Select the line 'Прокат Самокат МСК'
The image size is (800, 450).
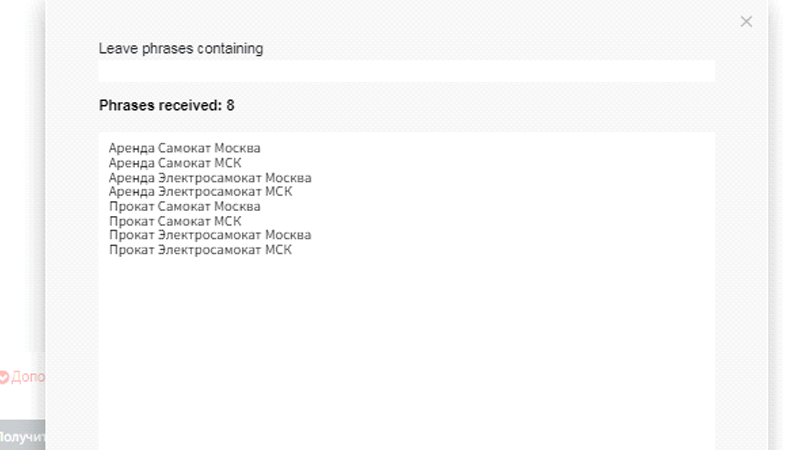175,221
